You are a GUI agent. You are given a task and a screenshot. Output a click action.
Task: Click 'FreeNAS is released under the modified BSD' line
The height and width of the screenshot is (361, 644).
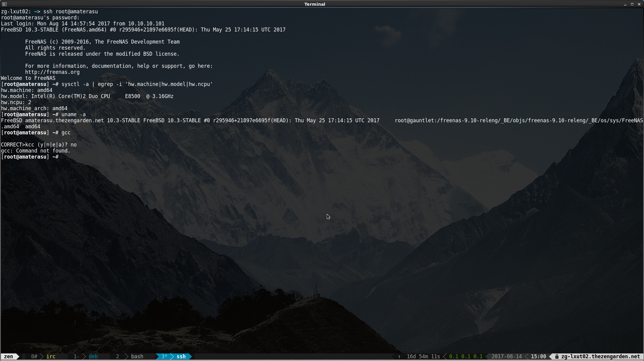pos(102,54)
